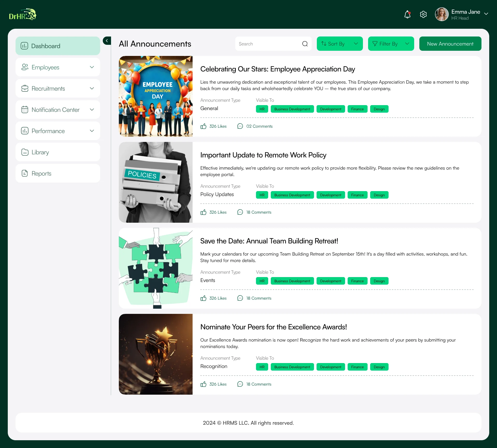The height and width of the screenshot is (448, 497).
Task: Click Business Development tag on Retreat announcement
Action: (292, 281)
